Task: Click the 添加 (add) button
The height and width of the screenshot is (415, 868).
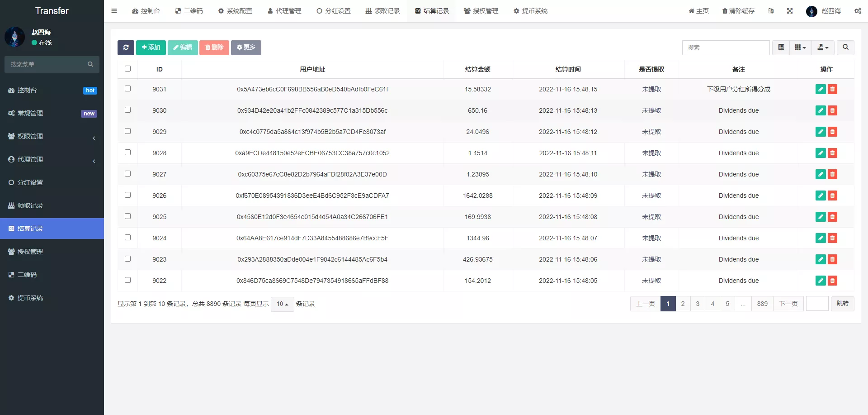Action: (x=151, y=48)
